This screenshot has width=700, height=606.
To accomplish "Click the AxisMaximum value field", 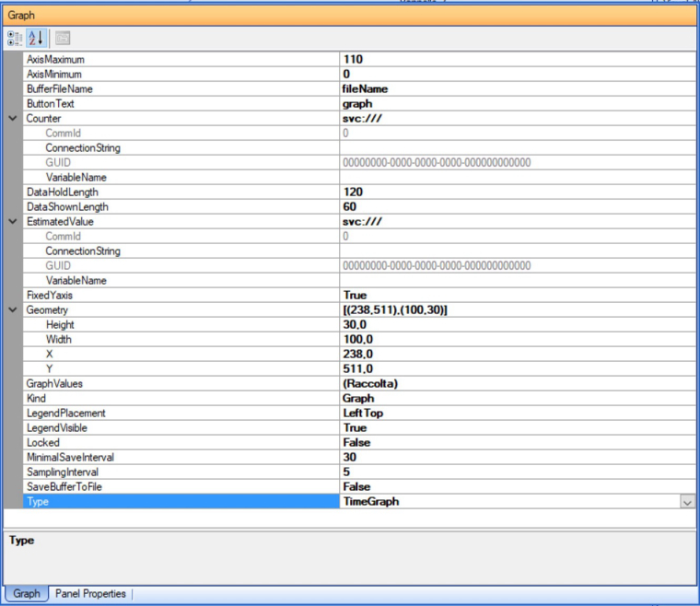I will tap(516, 60).
